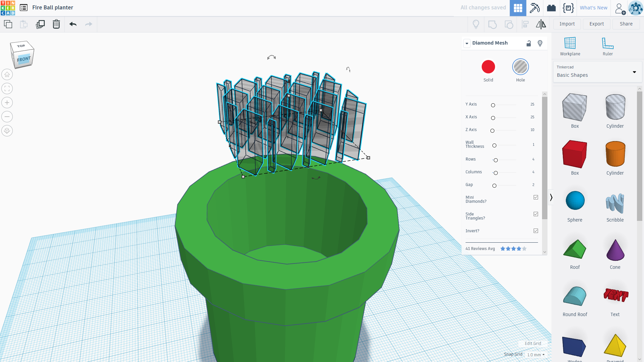Adjust the Wall Thickness slider
644x362 pixels.
(x=494, y=145)
